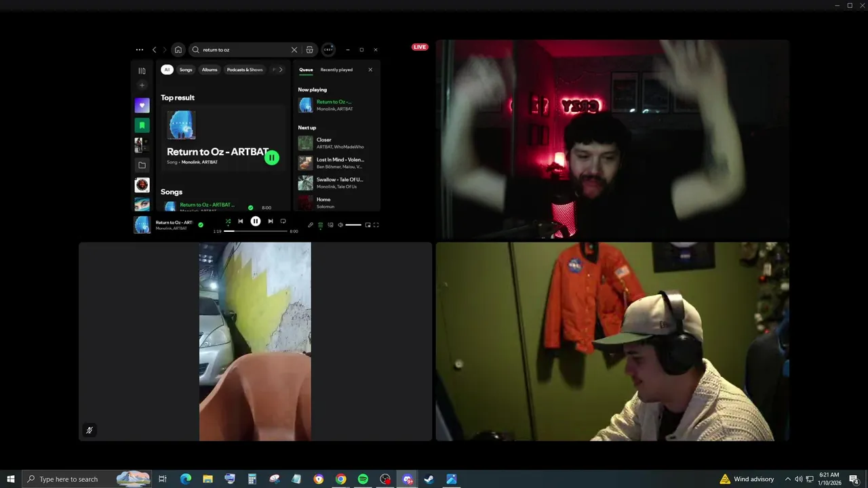The image size is (868, 488).
Task: Clear the Spotify search text
Action: point(294,49)
